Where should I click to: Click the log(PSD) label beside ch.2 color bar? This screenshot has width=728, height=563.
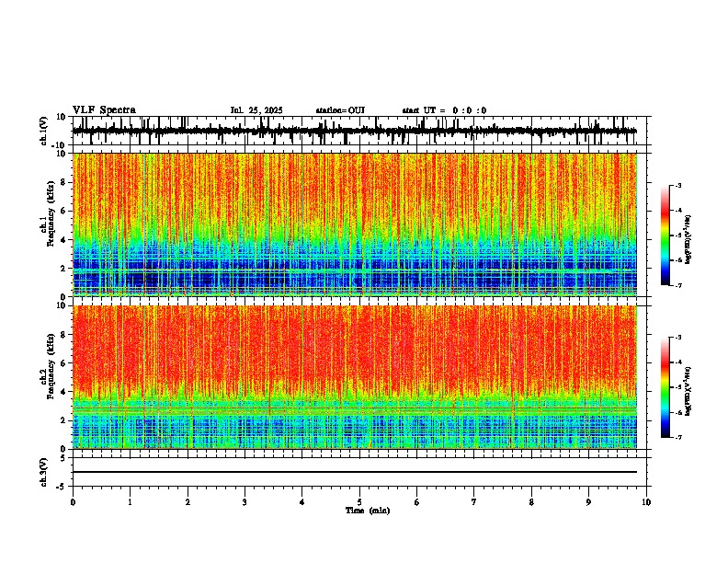click(x=688, y=391)
